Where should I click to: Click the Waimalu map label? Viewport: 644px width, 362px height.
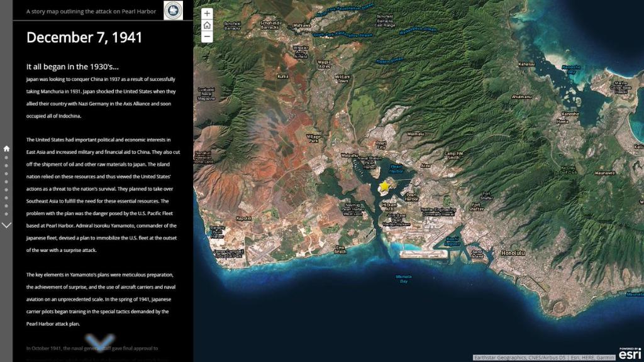coord(416,134)
